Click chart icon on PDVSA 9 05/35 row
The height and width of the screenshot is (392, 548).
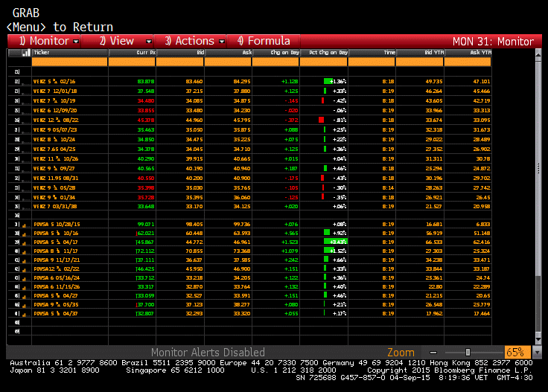point(24,306)
